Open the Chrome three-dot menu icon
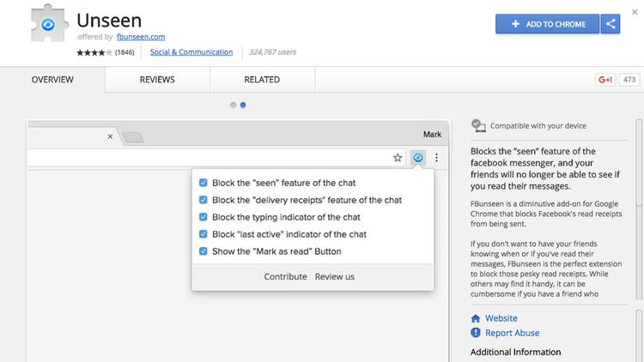644x362 pixels. coord(436,158)
